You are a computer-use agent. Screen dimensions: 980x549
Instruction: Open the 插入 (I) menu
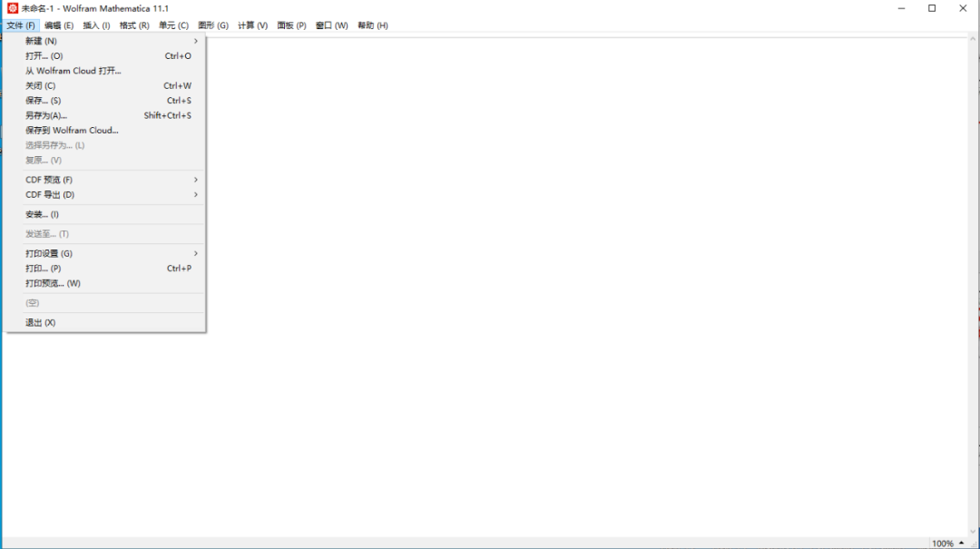click(96, 25)
